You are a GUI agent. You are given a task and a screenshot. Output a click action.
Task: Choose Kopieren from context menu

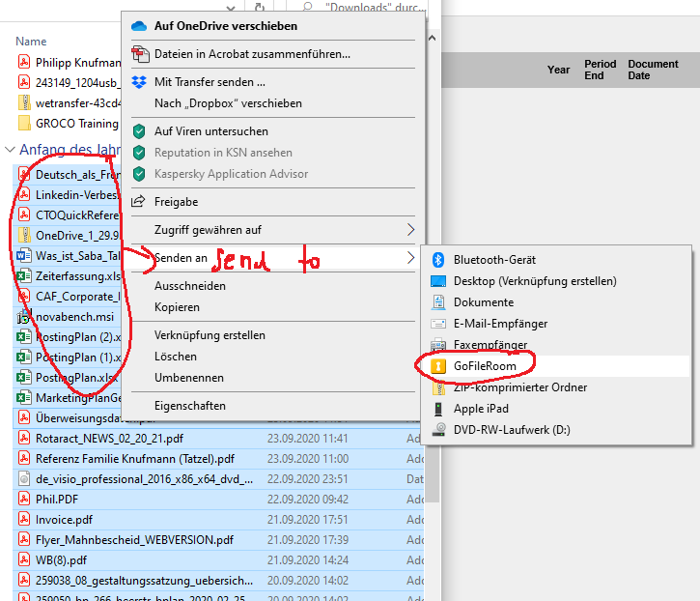click(x=273, y=307)
